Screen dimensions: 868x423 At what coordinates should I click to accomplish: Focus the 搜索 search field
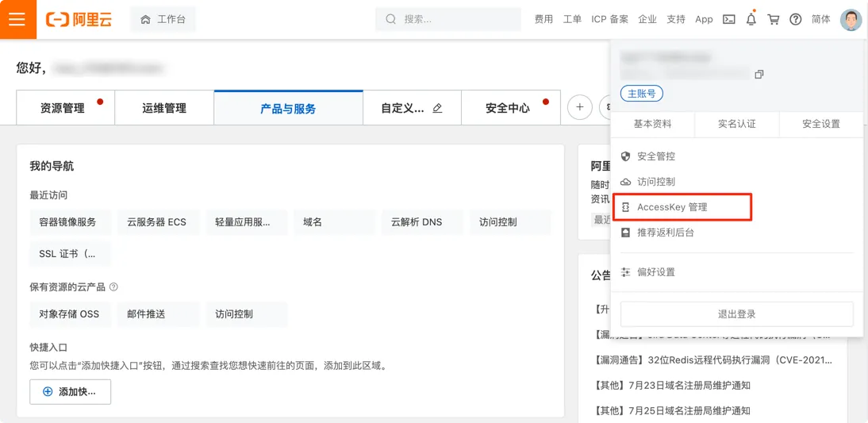447,19
